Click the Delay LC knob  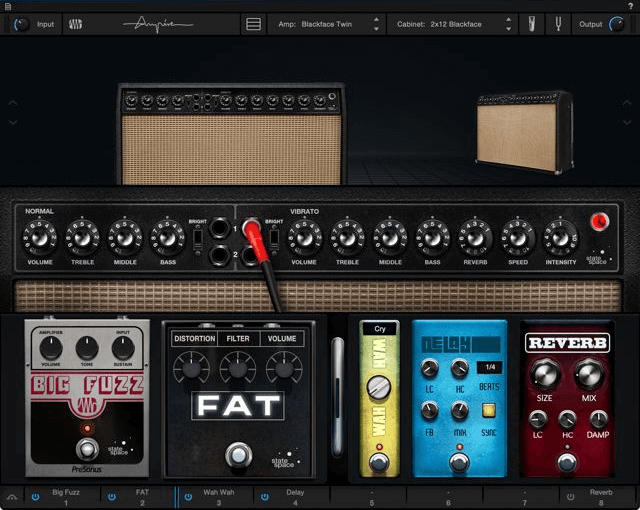pyautogui.click(x=429, y=368)
